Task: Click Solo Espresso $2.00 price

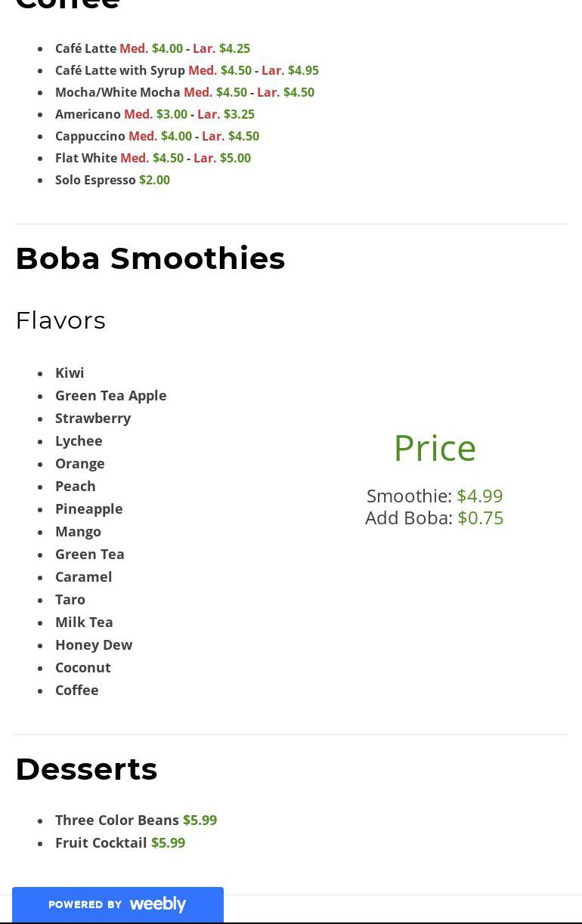Action: pos(154,180)
